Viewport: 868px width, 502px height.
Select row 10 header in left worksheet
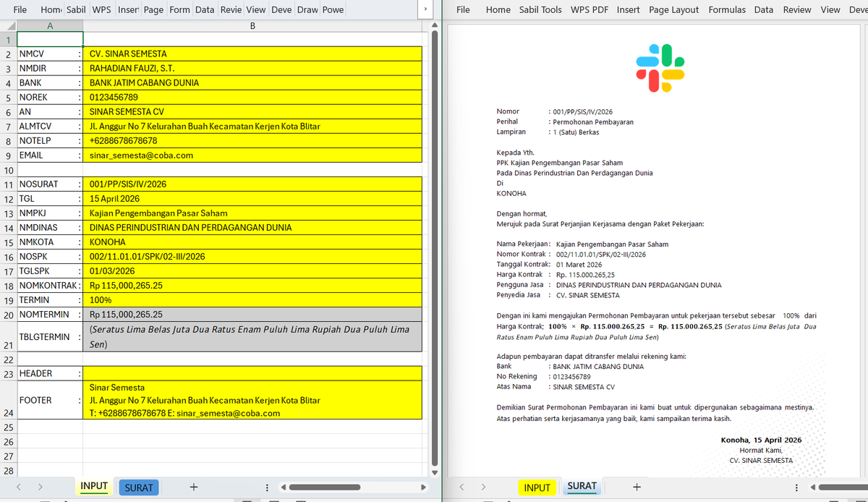[8, 170]
